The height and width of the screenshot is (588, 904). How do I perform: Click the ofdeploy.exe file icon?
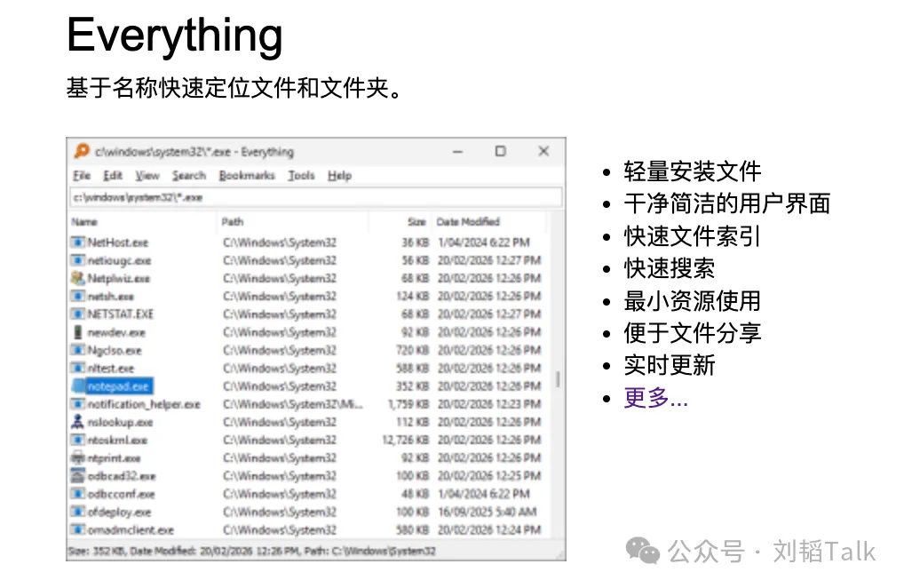click(77, 512)
